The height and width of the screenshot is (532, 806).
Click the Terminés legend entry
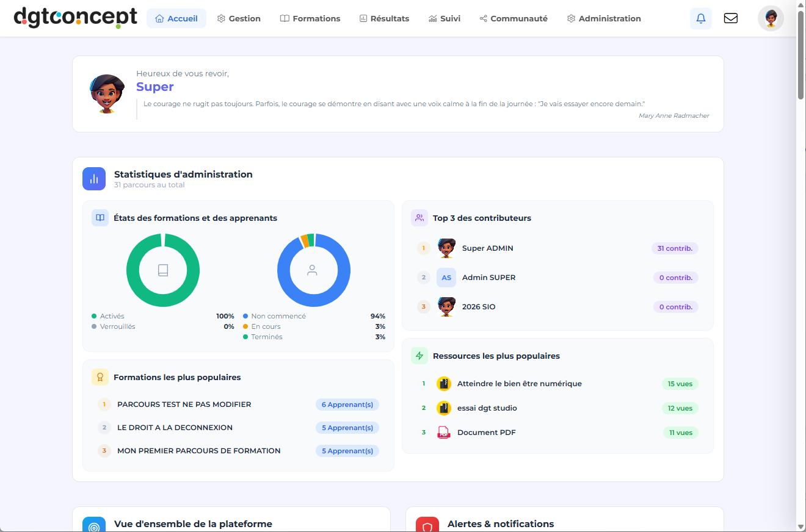coord(263,337)
